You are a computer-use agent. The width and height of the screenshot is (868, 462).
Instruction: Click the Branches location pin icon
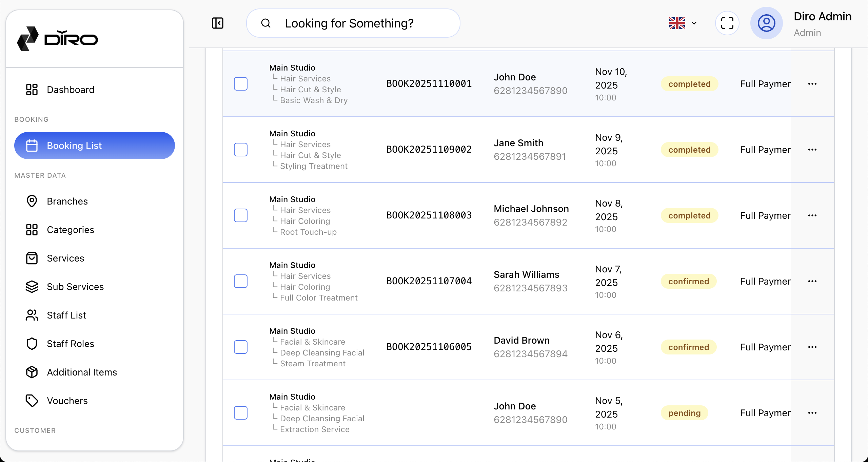[32, 201]
